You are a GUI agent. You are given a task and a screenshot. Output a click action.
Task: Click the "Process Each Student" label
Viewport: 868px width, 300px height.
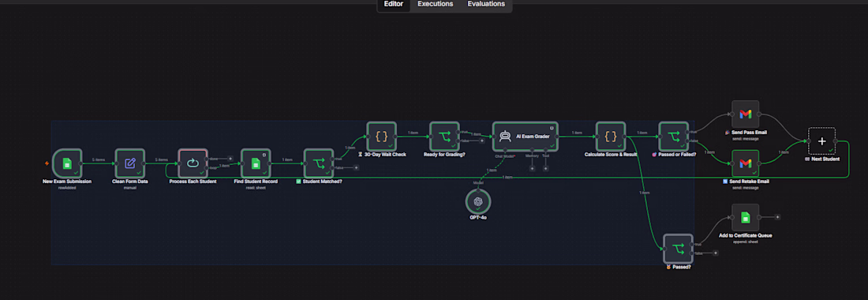[x=193, y=182]
